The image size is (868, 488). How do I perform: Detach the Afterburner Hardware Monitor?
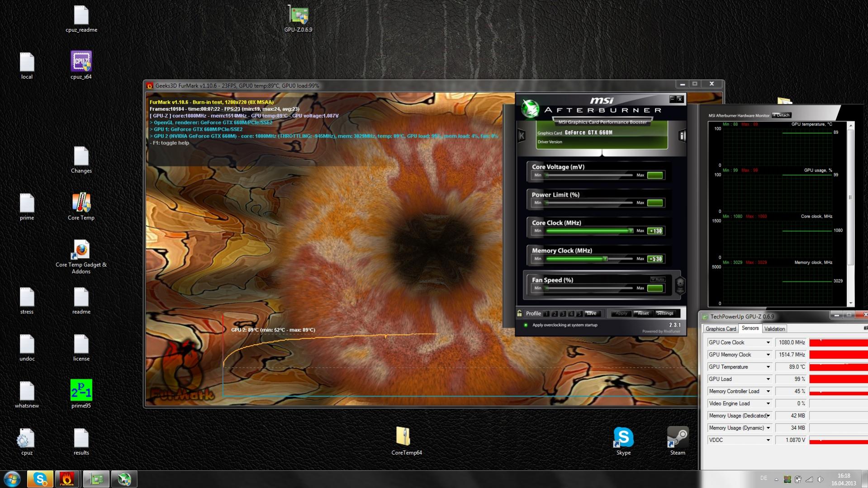point(781,115)
